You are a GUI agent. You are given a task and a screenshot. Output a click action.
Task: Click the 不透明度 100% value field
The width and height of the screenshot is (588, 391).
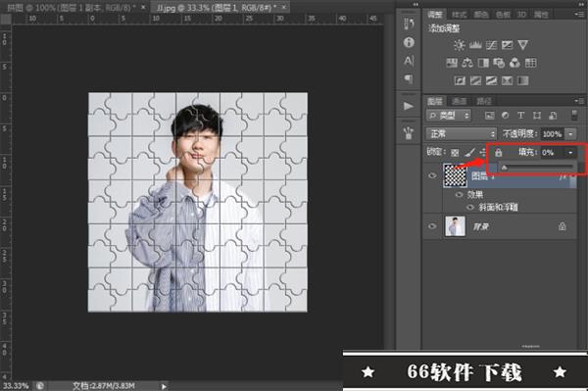[552, 134]
